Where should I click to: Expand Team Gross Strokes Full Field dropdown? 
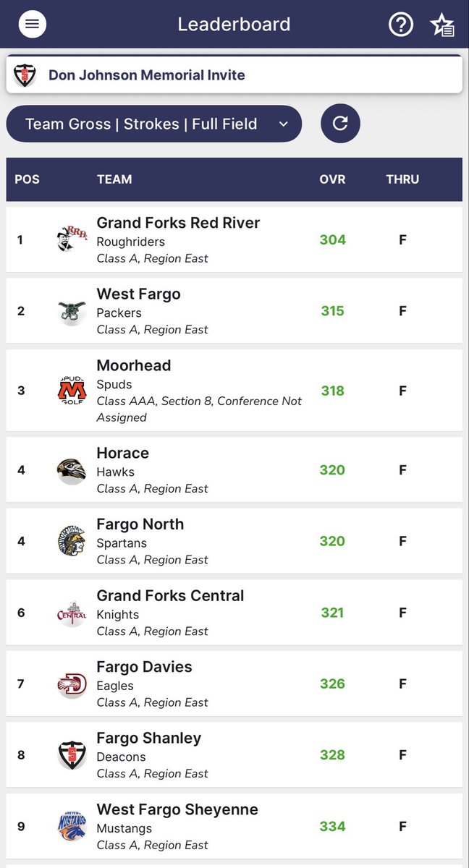[154, 124]
